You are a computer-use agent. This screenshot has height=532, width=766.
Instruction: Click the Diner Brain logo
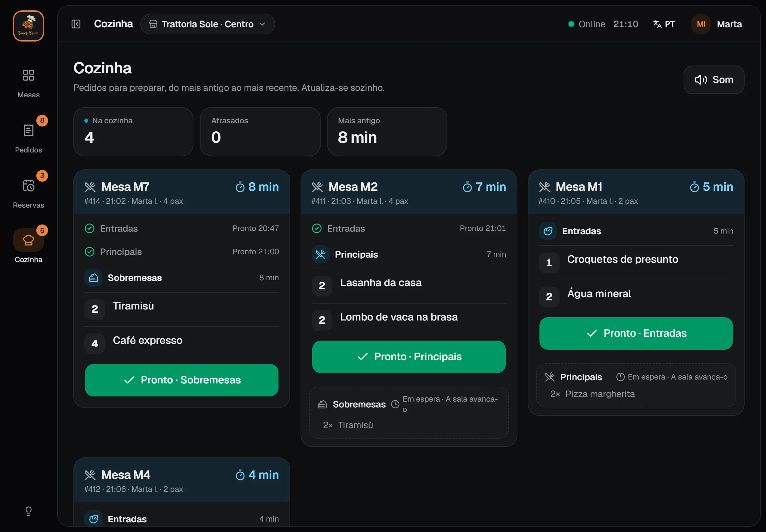click(28, 26)
